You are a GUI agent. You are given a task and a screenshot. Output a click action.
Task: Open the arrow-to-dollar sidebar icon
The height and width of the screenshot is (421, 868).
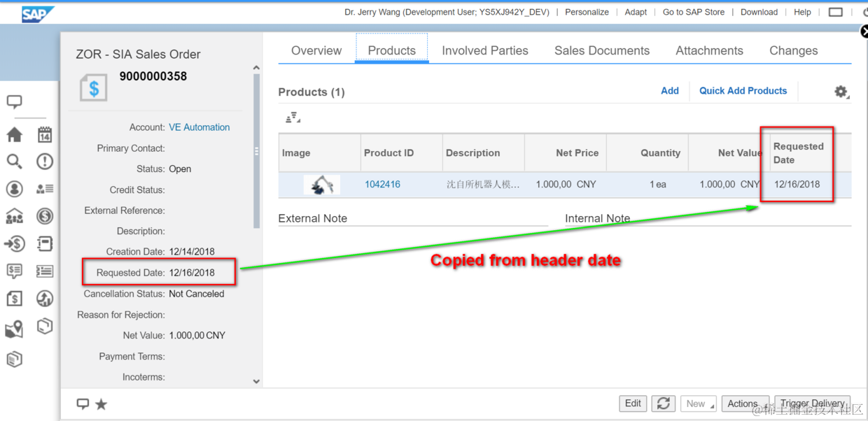14,244
